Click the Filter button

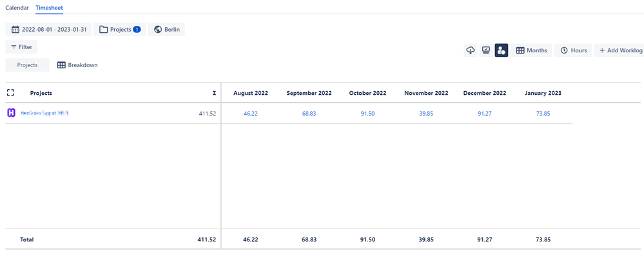pyautogui.click(x=21, y=47)
